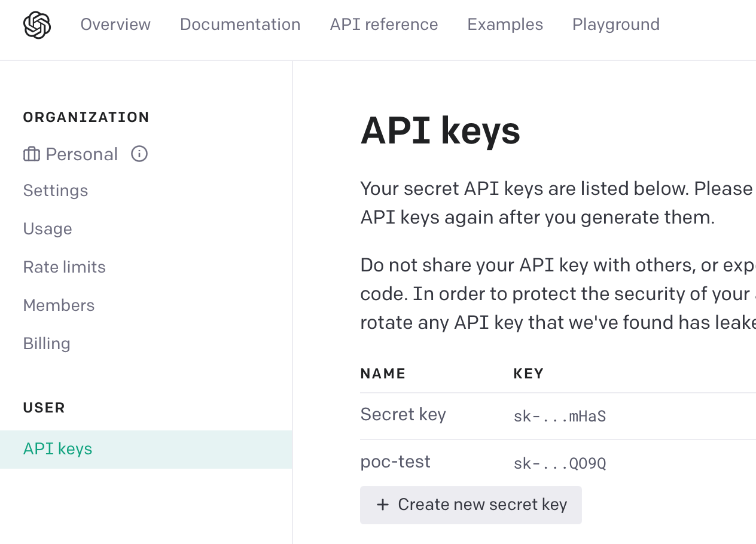The height and width of the screenshot is (544, 756).
Task: Select the key value sk-...mHaS
Action: coord(560,416)
